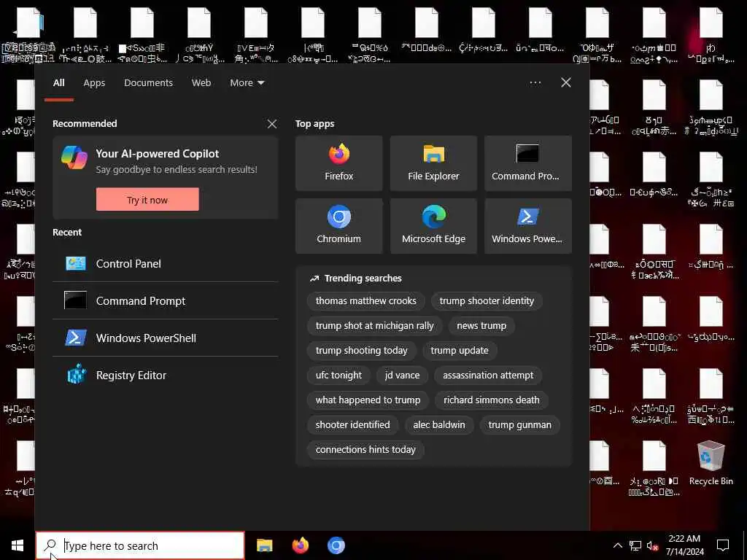This screenshot has width=747, height=560.
Task: Search trending 'trump gunman'
Action: [x=519, y=425]
